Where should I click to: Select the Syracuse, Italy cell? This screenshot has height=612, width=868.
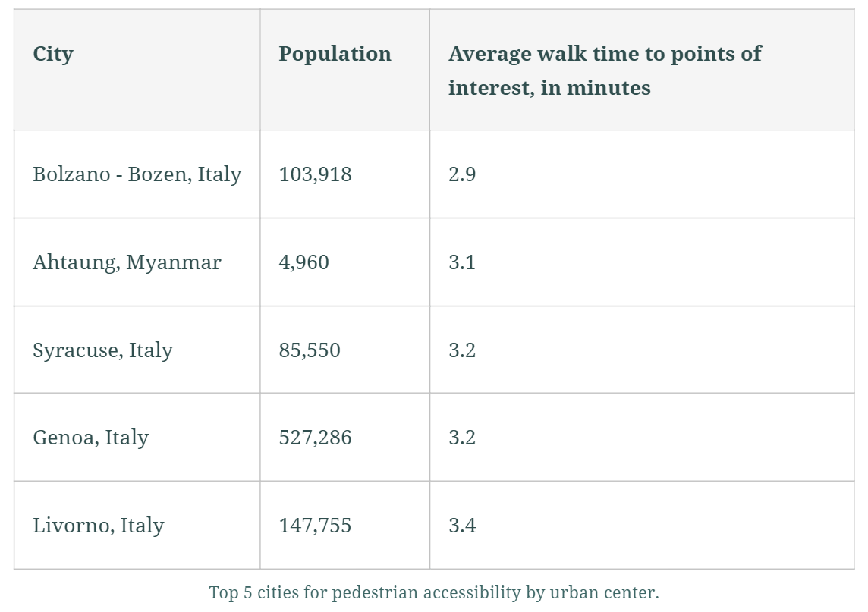[102, 350]
